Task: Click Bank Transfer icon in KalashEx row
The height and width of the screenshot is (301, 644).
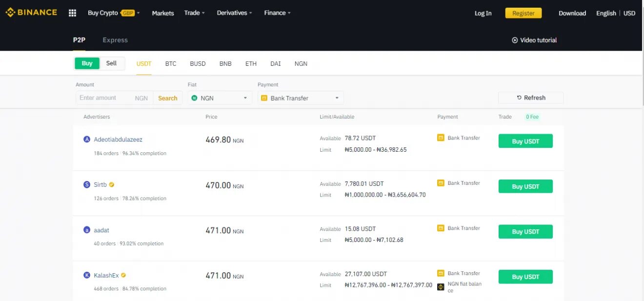Action: click(441, 273)
